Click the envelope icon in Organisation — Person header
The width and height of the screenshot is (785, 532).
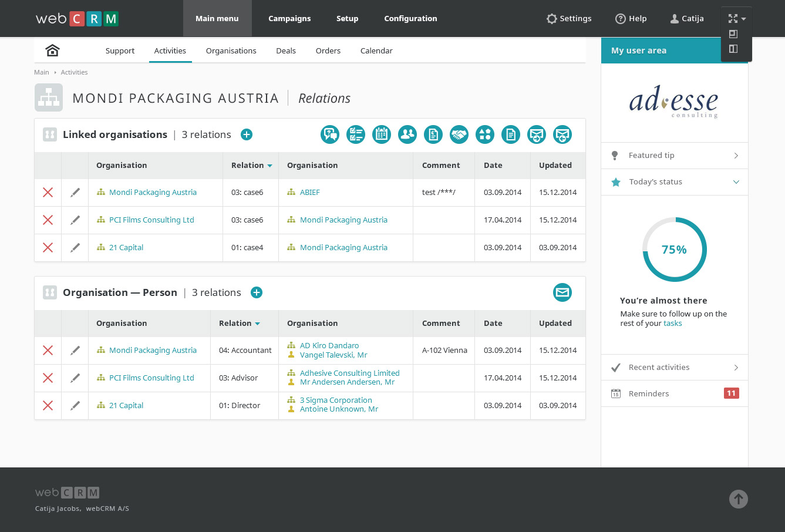(562, 292)
